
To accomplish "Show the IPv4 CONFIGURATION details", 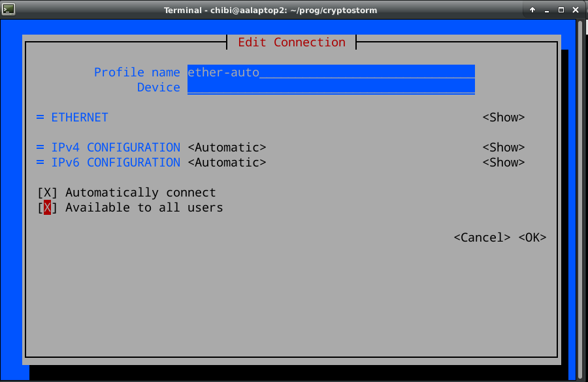I will tap(503, 148).
